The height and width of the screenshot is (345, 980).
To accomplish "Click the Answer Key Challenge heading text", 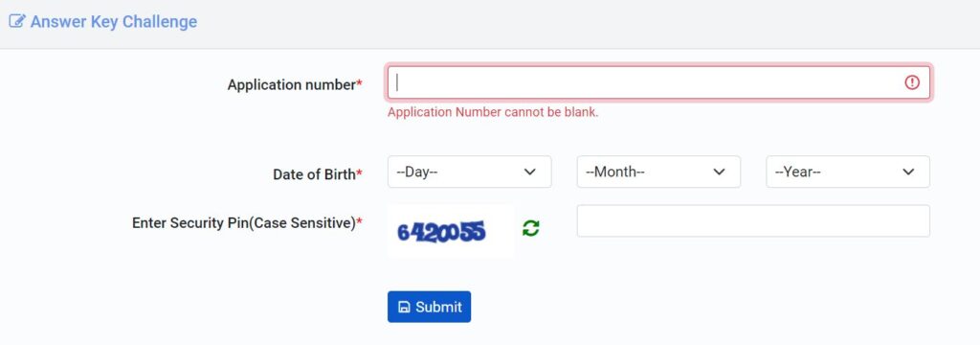I will click(114, 21).
